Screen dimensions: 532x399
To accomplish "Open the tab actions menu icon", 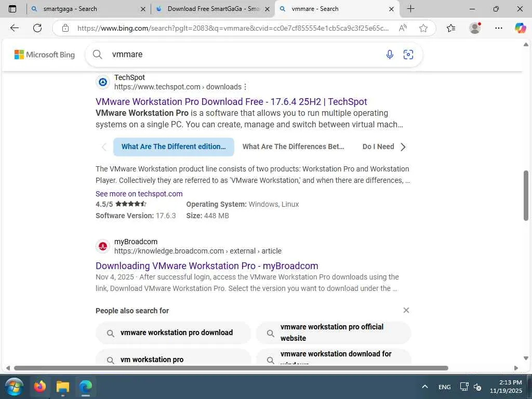I will coord(12,9).
